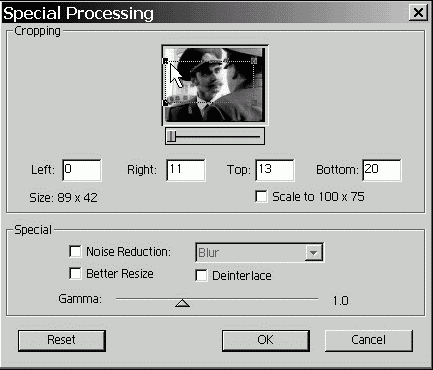Click the Cancel button

coord(369,340)
